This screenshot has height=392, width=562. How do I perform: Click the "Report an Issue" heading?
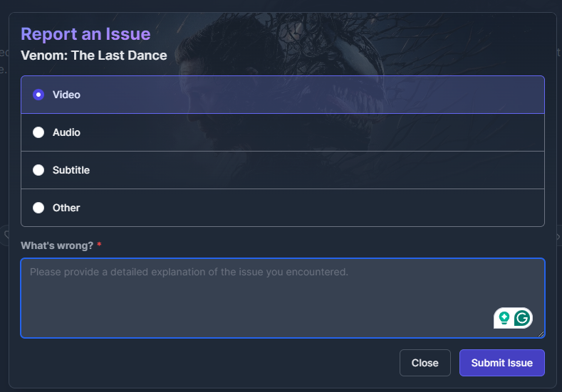(x=85, y=33)
